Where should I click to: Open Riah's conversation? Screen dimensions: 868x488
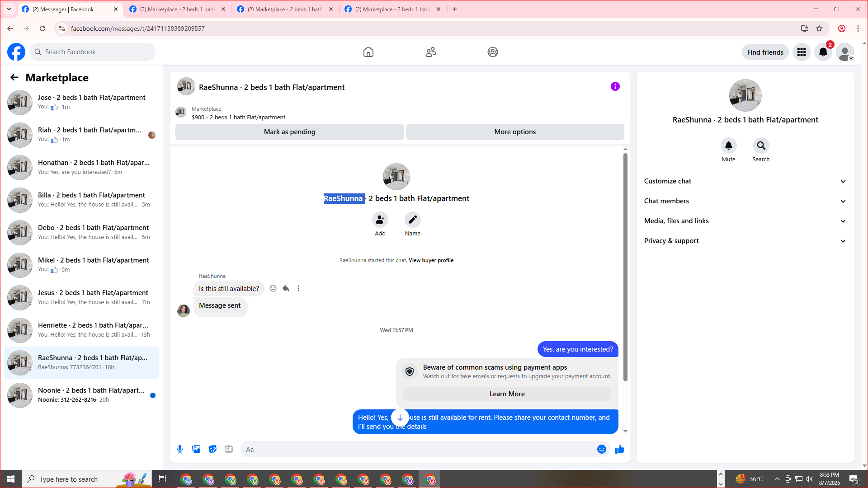(81, 135)
